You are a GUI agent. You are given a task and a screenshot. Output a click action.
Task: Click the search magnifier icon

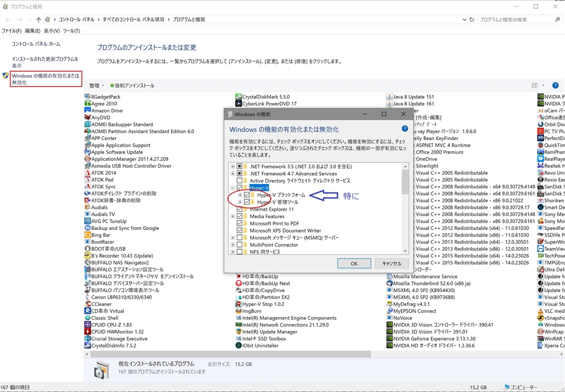click(557, 19)
